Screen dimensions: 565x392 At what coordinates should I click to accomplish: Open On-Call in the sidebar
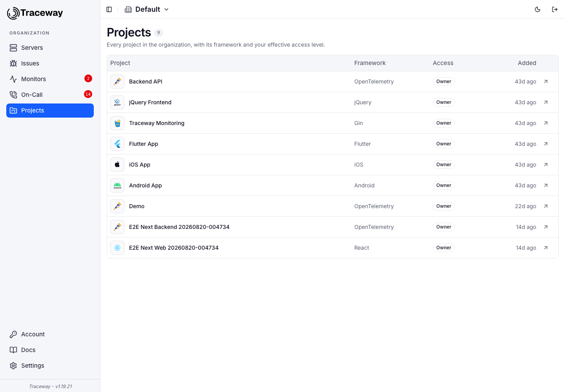tap(50, 95)
